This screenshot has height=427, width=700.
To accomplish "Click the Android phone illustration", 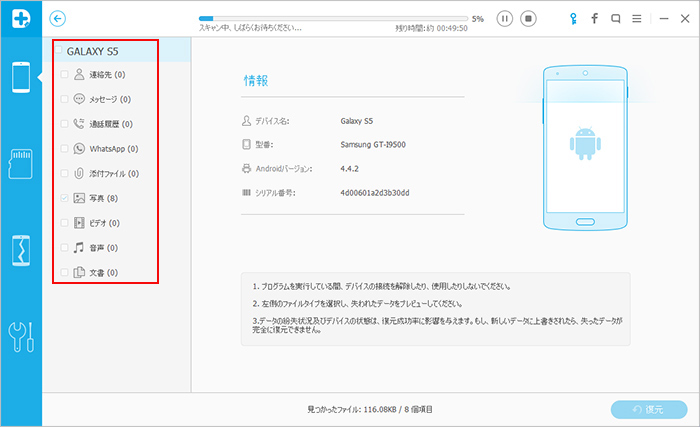I will coord(585,148).
